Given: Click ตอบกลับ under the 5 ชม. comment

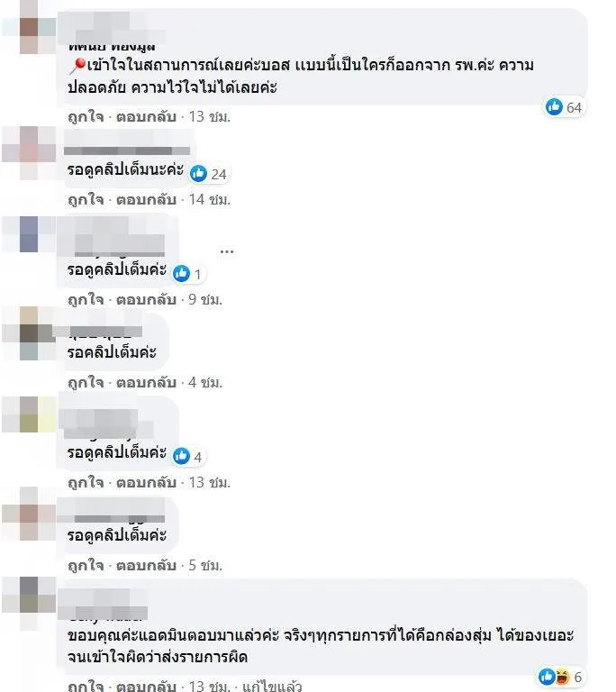Looking at the screenshot, I should coord(146,565).
